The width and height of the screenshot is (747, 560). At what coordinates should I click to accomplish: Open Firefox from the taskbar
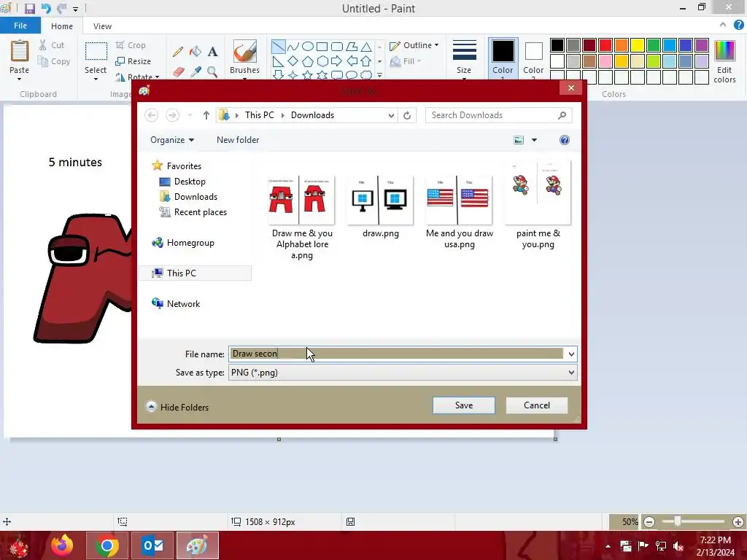(63, 545)
